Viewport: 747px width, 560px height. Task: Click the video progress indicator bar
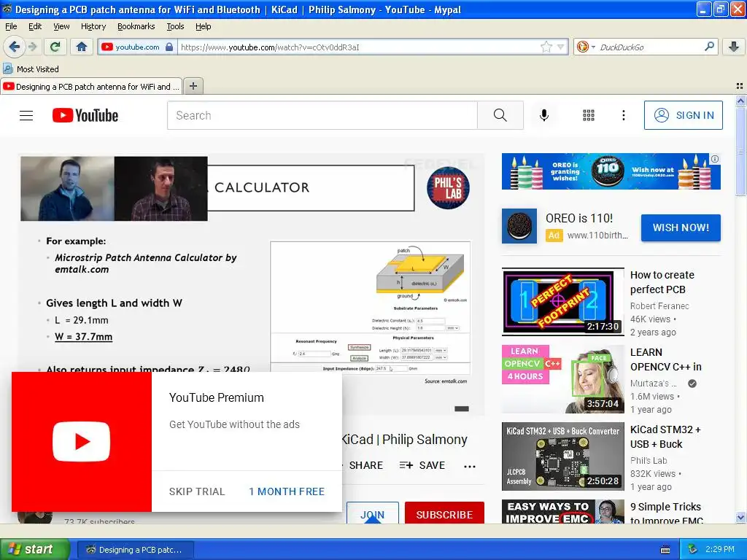(462, 408)
